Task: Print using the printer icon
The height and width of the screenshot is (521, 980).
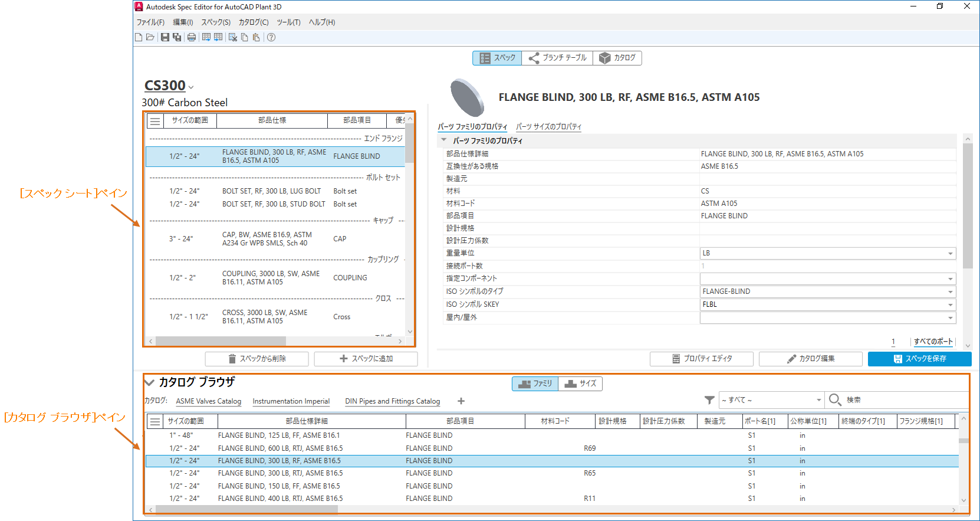Action: [x=192, y=37]
